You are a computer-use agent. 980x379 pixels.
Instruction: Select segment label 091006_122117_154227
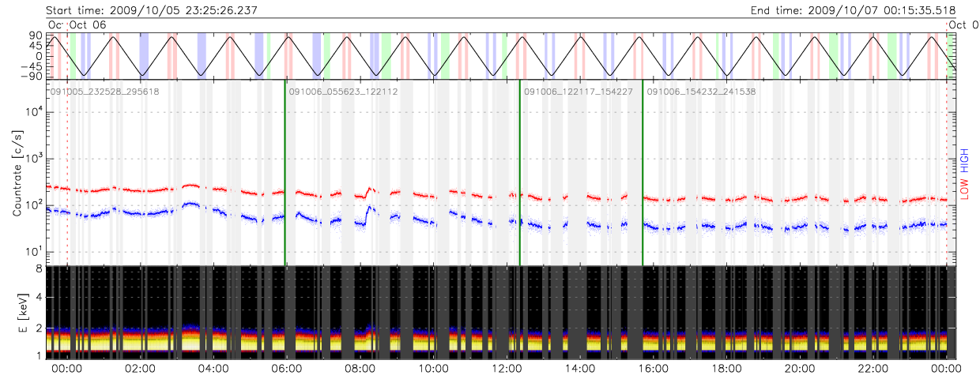click(579, 92)
